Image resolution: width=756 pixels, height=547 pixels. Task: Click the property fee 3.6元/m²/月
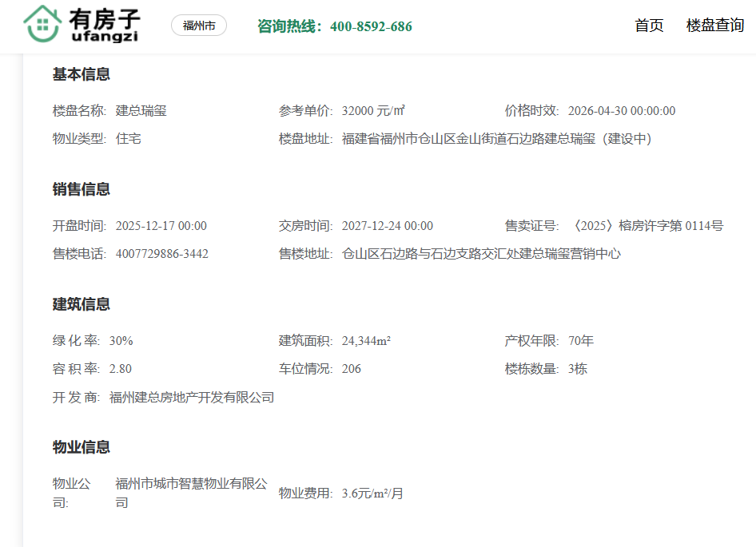(373, 493)
